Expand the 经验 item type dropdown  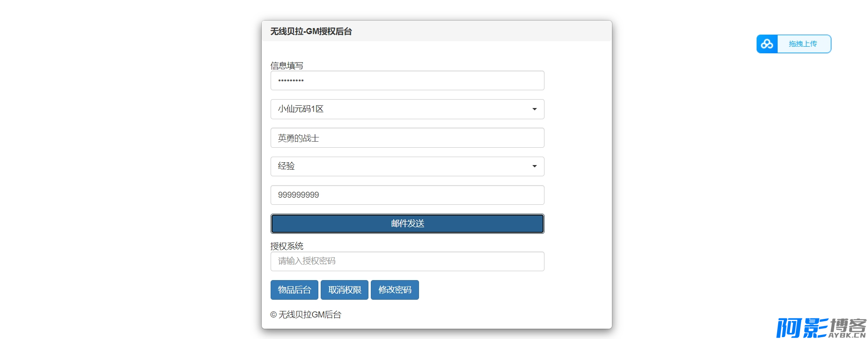click(407, 166)
